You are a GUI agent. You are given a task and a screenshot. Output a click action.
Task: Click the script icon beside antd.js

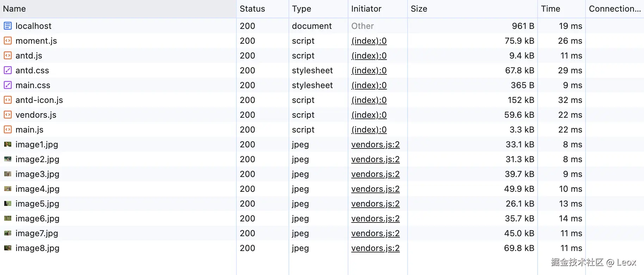tap(8, 55)
